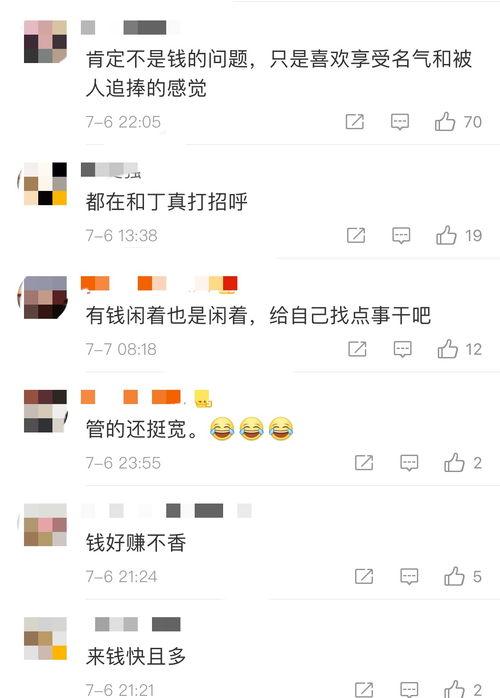Share the comment posted 7-6 23:55
The height and width of the screenshot is (698, 500).
[x=364, y=463]
